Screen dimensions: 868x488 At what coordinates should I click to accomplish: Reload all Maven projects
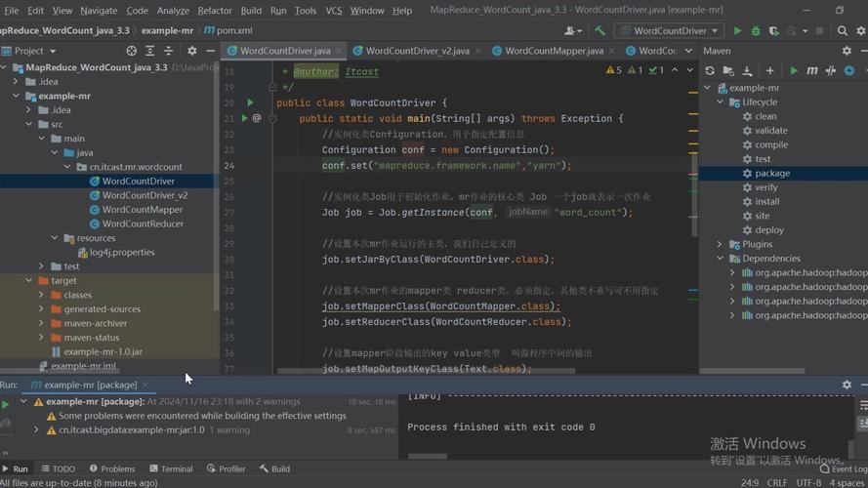coord(710,71)
